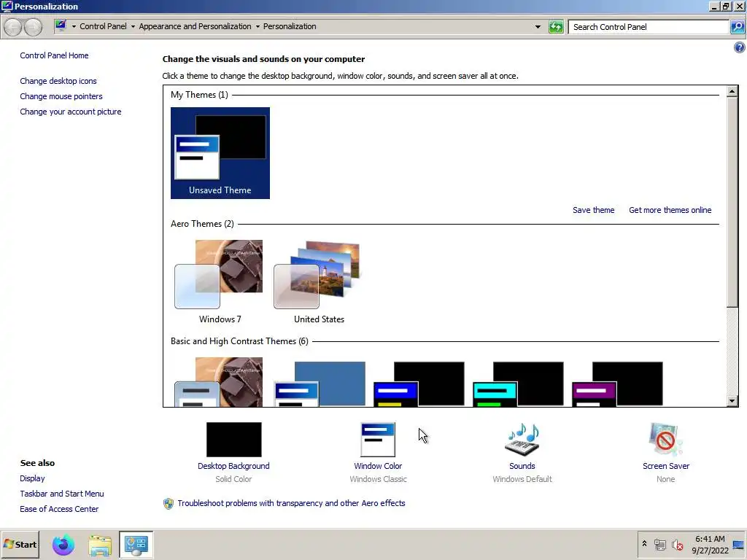Click the Control Panel taskbar button
Screen dimensions: 747x560
[x=136, y=544]
